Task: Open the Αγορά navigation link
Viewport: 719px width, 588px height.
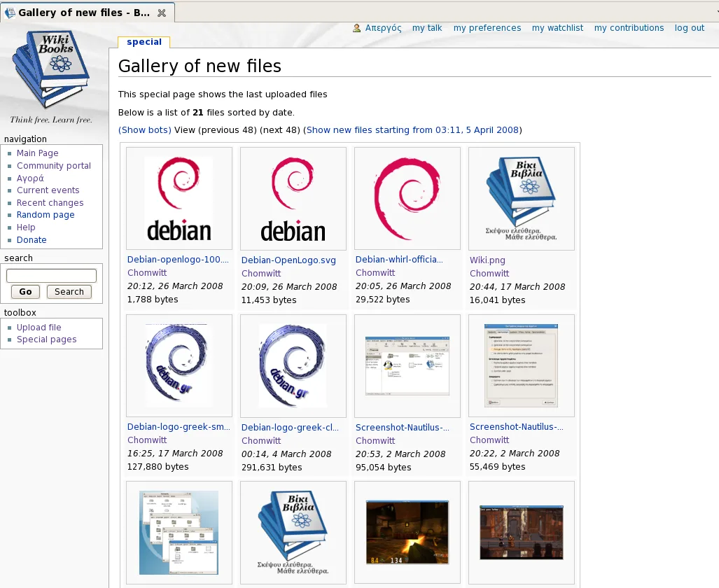Action: pyautogui.click(x=30, y=178)
